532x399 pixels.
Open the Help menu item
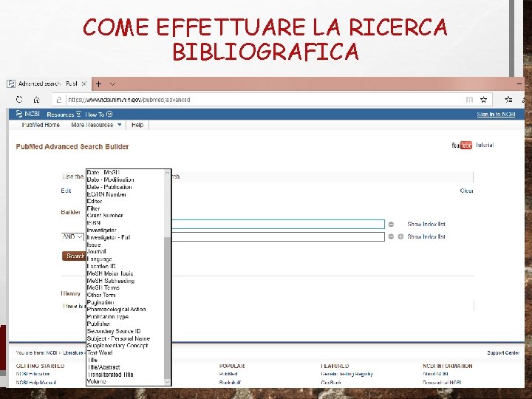tap(137, 125)
